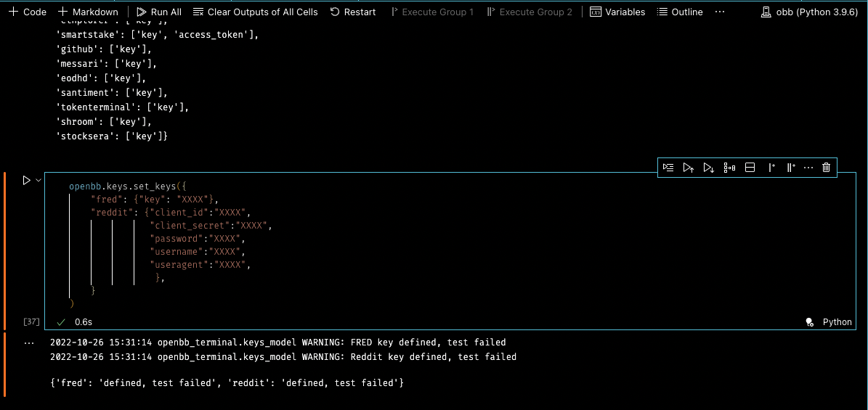Show the notebook Outline
868x410 pixels.
[x=680, y=12]
